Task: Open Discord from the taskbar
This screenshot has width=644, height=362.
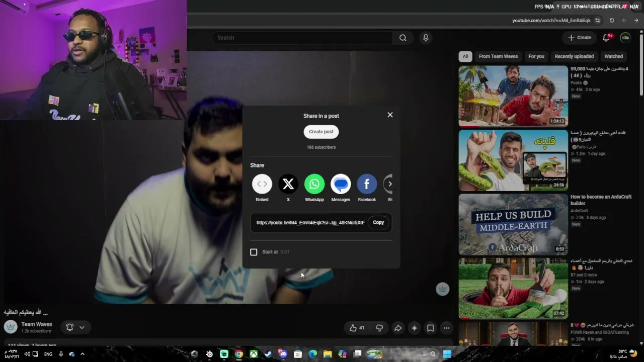Action: tap(283, 354)
